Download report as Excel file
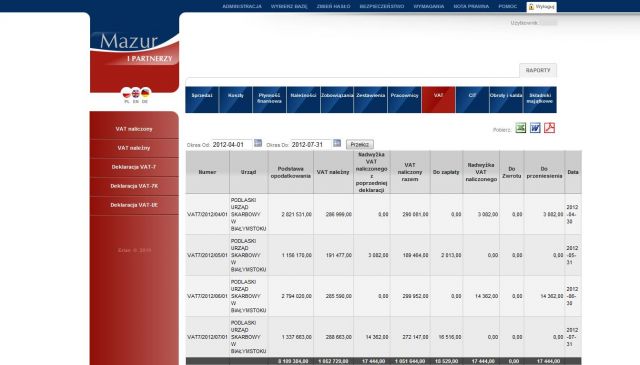Image resolution: width=640 pixels, height=365 pixels. pyautogui.click(x=520, y=128)
